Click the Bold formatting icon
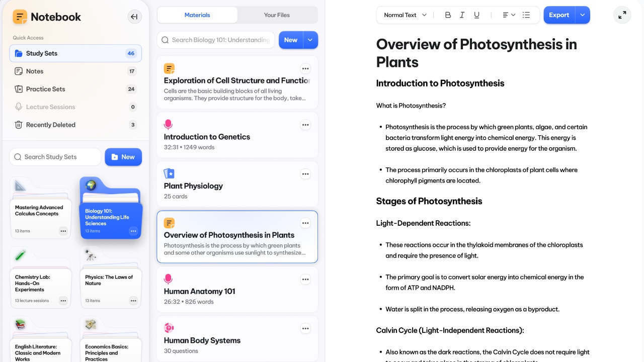 [x=448, y=15]
